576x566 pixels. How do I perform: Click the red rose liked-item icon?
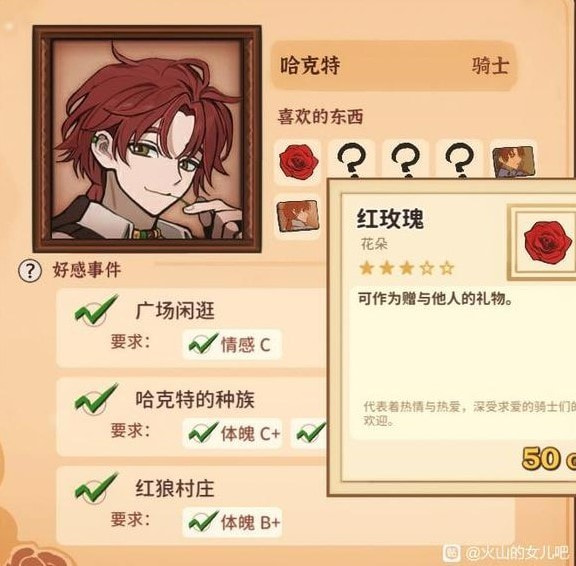click(x=298, y=162)
